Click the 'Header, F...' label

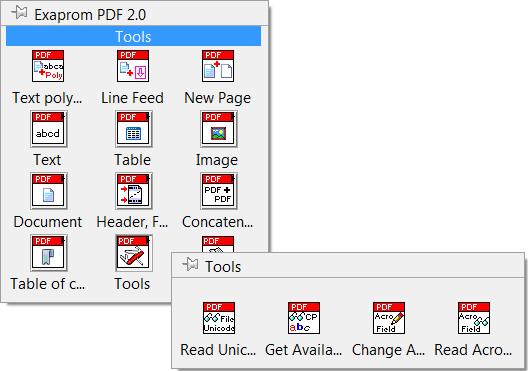(x=132, y=222)
